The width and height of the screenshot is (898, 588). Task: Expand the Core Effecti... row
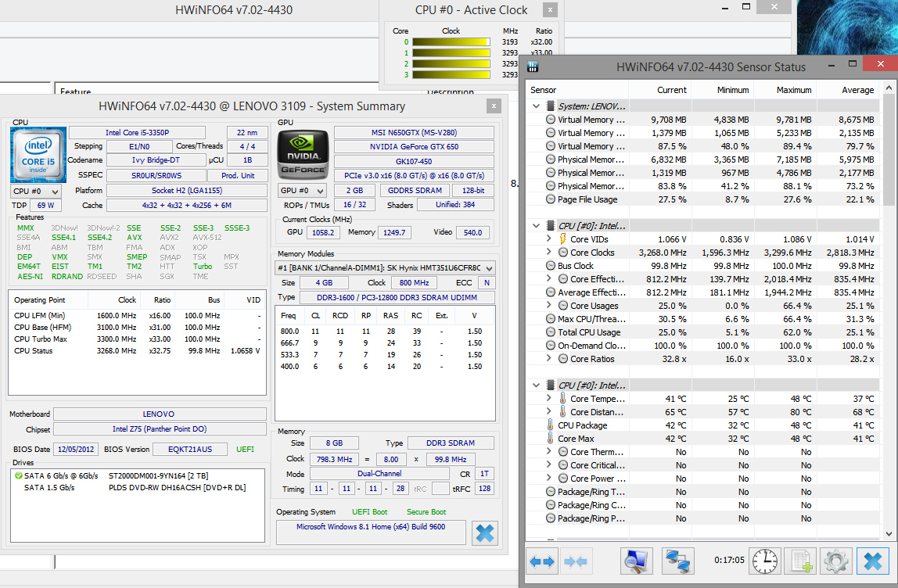(548, 279)
